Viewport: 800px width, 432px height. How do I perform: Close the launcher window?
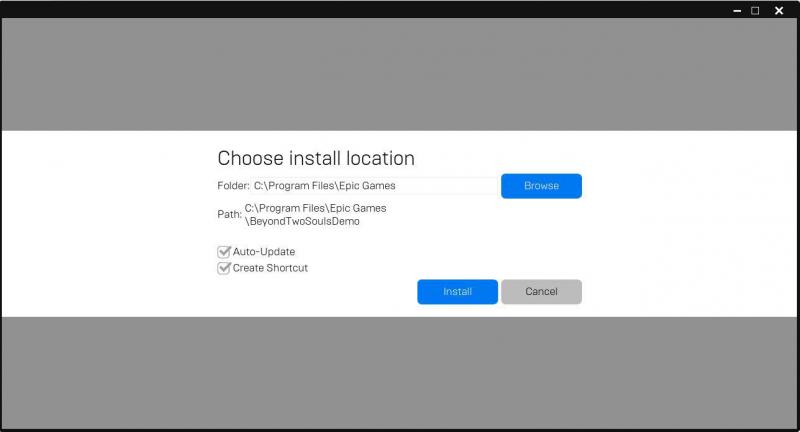779,10
